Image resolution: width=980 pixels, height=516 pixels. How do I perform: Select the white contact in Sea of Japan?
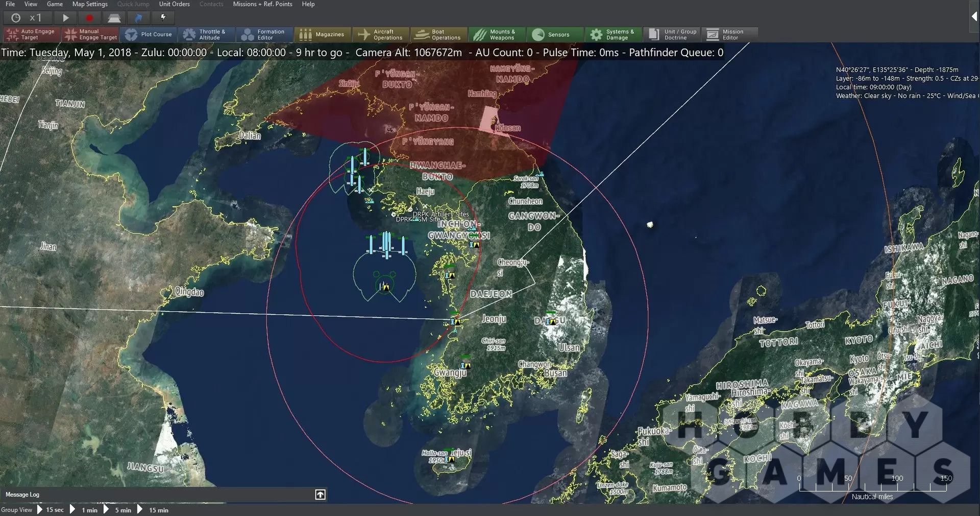(x=650, y=225)
